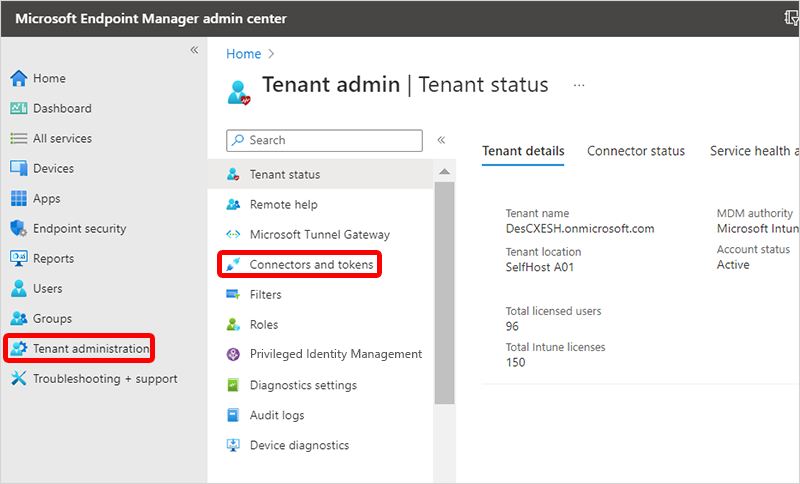Go to Tenant administration in sidebar
Screen dimensions: 800x484
90,348
